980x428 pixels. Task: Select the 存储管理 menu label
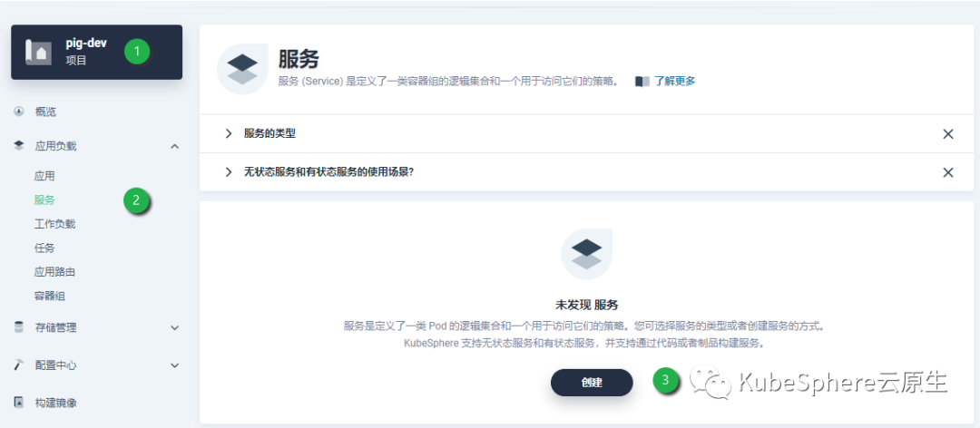pos(55,327)
